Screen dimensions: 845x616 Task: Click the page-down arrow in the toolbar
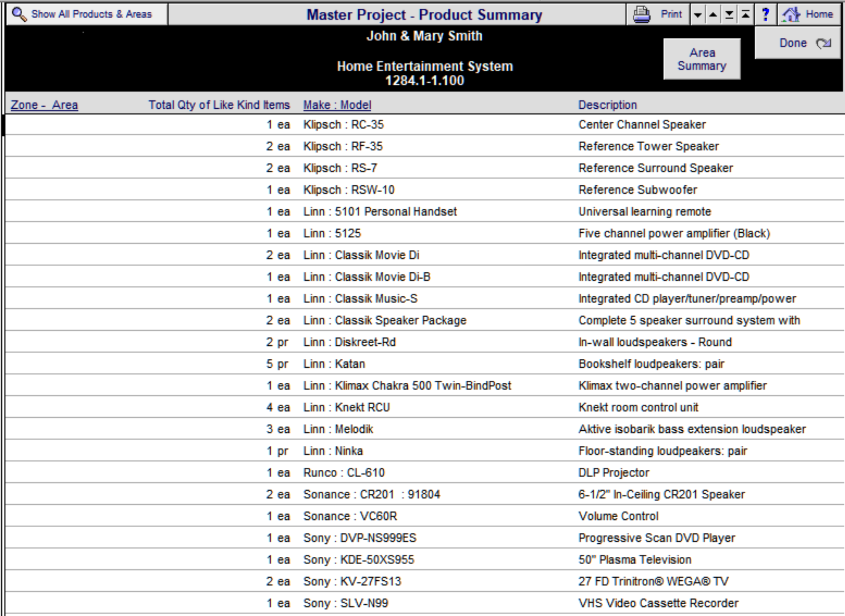click(697, 15)
